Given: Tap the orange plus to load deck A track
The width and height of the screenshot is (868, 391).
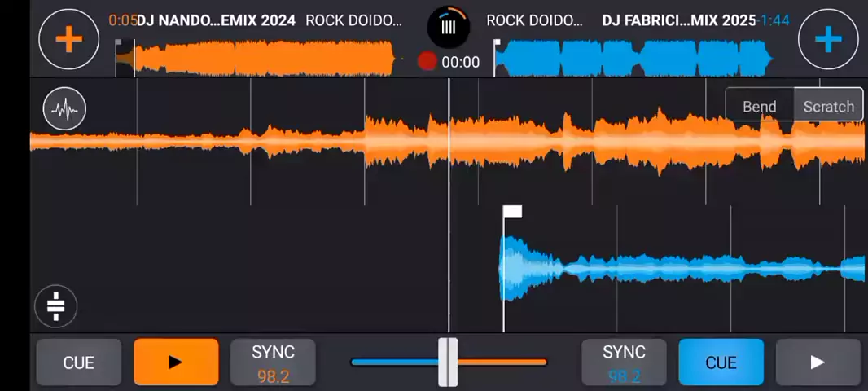Looking at the screenshot, I should pos(68,39).
